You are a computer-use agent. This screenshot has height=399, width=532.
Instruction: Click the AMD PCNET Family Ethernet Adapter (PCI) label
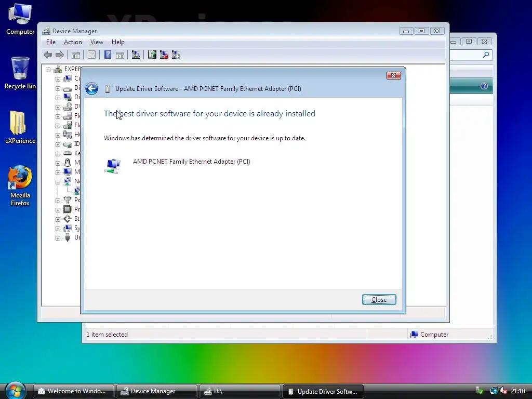[191, 162]
